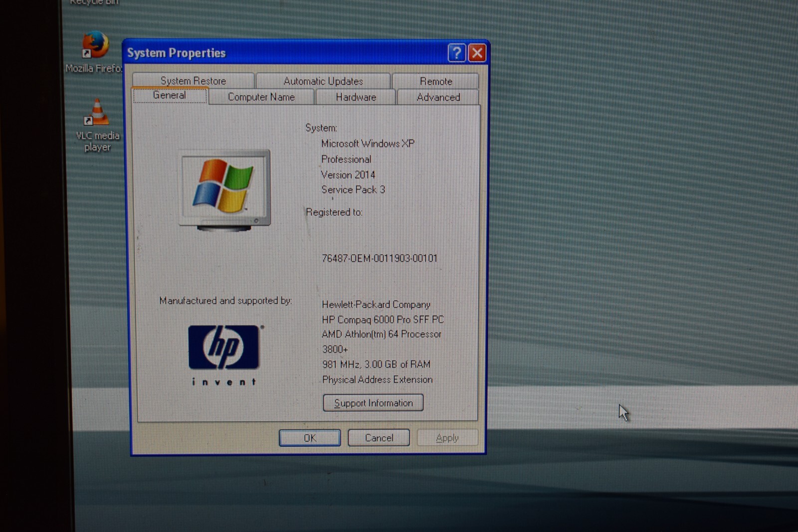Click 'Physical Address Extension' text
798x532 pixels.
[377, 380]
